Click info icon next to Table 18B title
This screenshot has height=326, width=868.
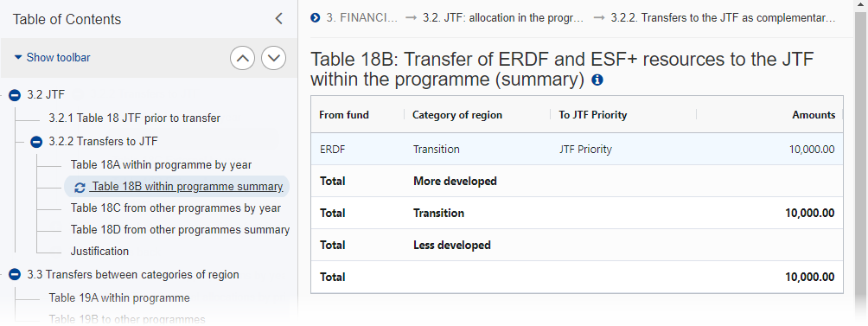597,80
